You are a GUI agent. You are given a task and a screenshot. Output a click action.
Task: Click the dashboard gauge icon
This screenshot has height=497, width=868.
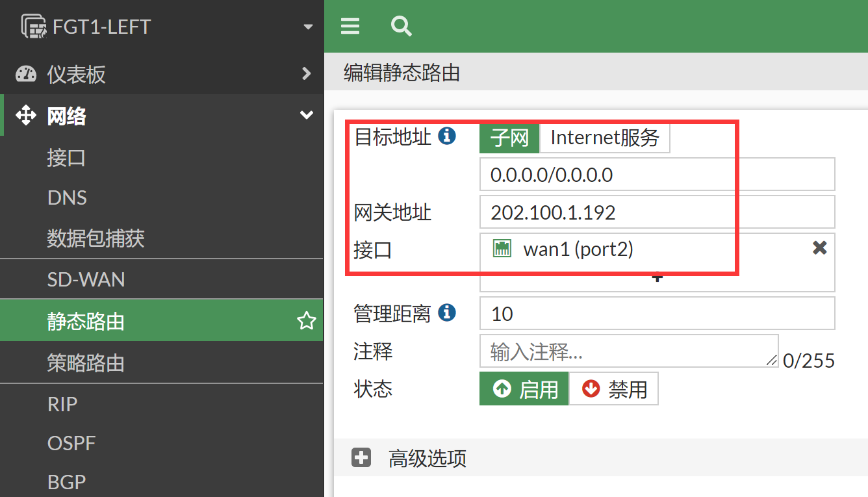[26, 74]
